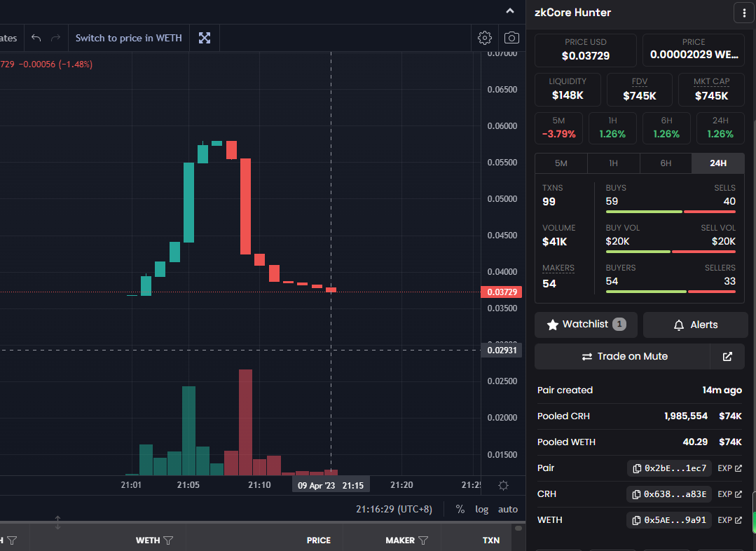Open chart settings gear
This screenshot has height=551, width=756.
[485, 38]
